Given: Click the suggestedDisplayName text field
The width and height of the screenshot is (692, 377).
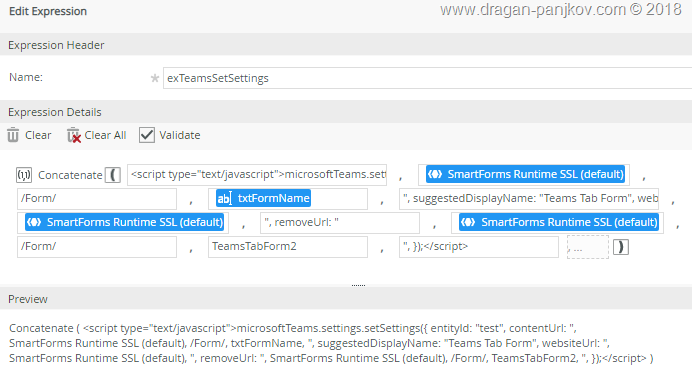Looking at the screenshot, I should [529, 199].
